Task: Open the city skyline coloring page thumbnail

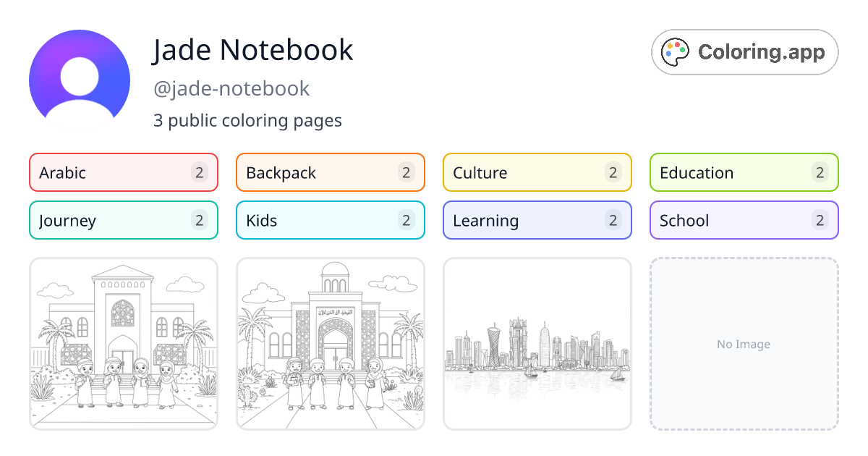Action: tap(537, 343)
